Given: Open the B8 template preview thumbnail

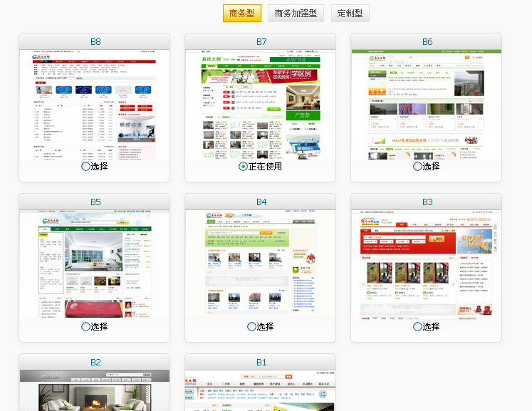Looking at the screenshot, I should 94,105.
